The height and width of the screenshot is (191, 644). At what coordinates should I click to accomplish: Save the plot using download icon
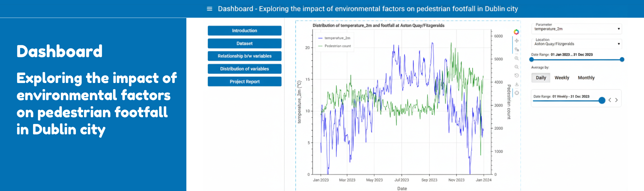(x=516, y=84)
